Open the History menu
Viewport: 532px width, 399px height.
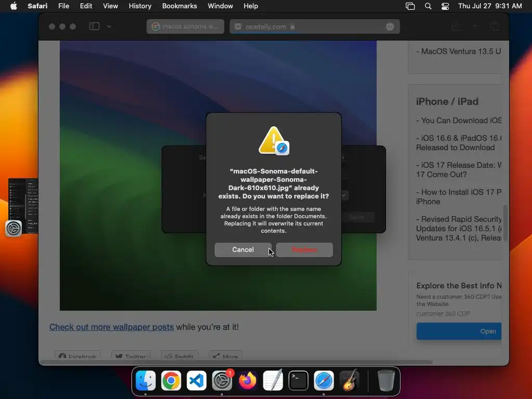[140, 6]
